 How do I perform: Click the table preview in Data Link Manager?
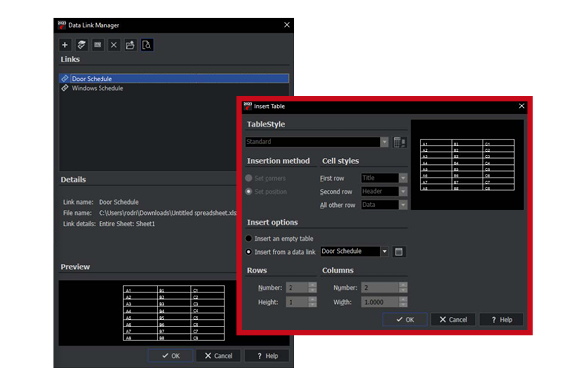click(174, 313)
